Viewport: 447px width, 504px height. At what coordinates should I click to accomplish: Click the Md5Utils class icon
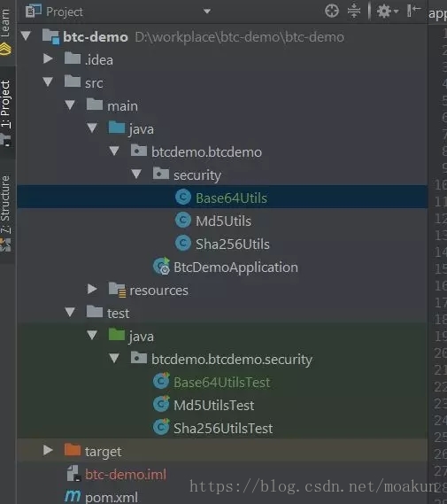click(183, 221)
